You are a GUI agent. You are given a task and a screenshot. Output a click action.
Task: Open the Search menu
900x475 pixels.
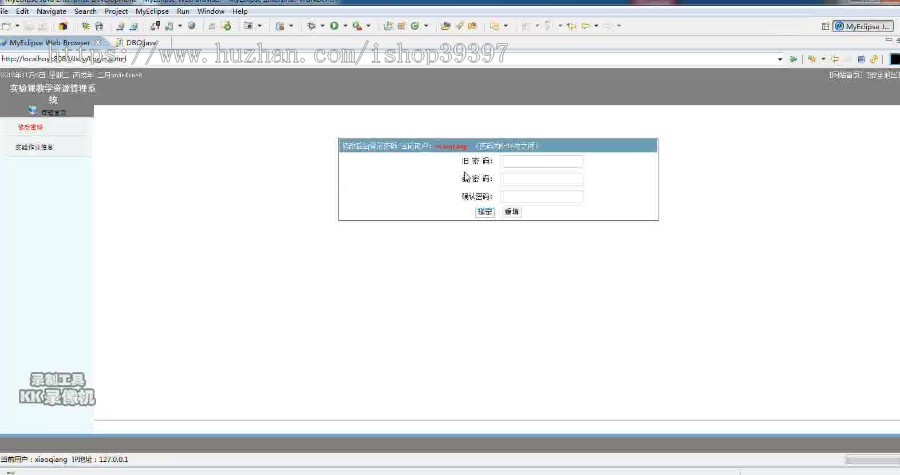click(x=85, y=11)
